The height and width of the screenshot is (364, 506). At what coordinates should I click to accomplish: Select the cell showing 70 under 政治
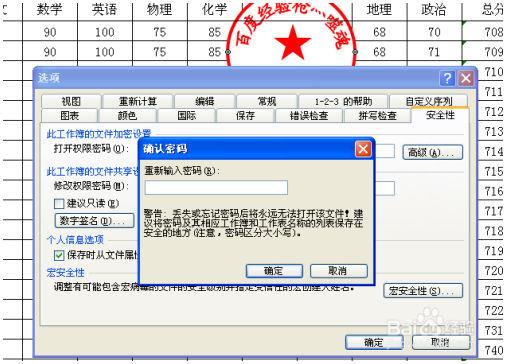pyautogui.click(x=434, y=32)
